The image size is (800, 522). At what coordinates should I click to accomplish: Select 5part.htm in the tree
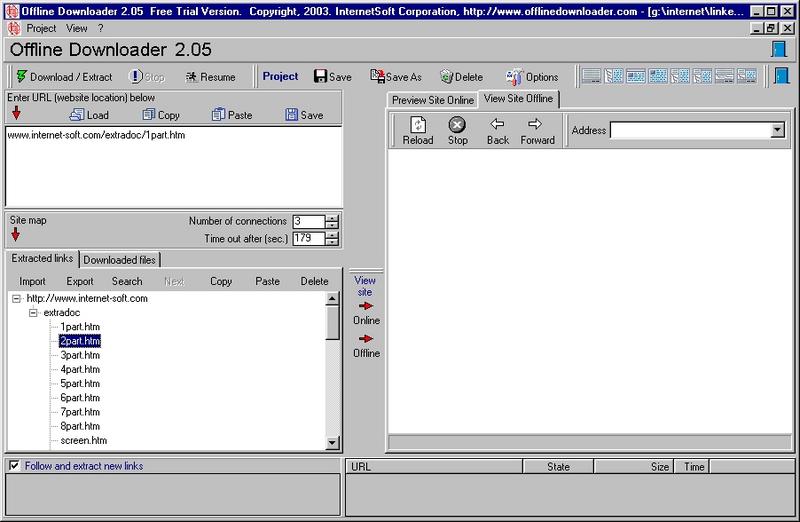(80, 384)
